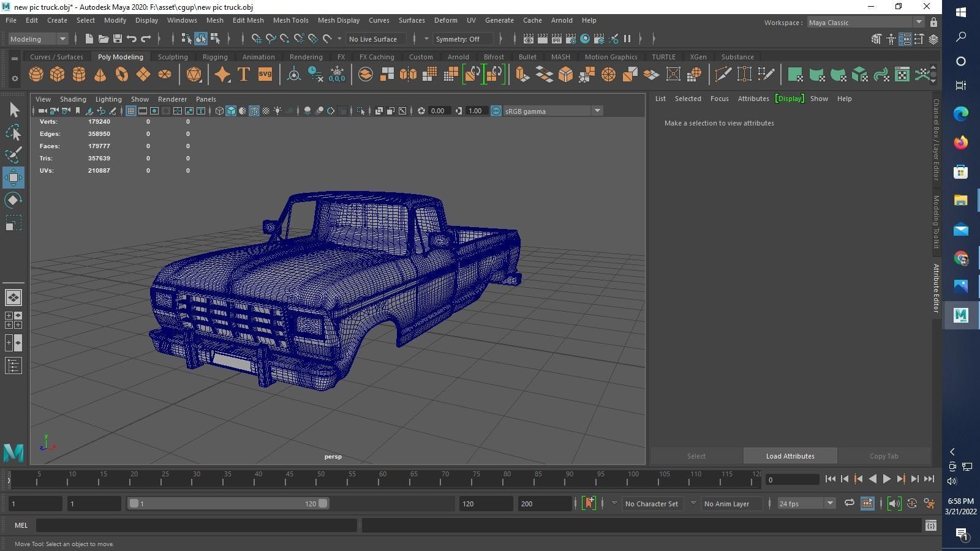Click the Maya home logo icon

[13, 452]
